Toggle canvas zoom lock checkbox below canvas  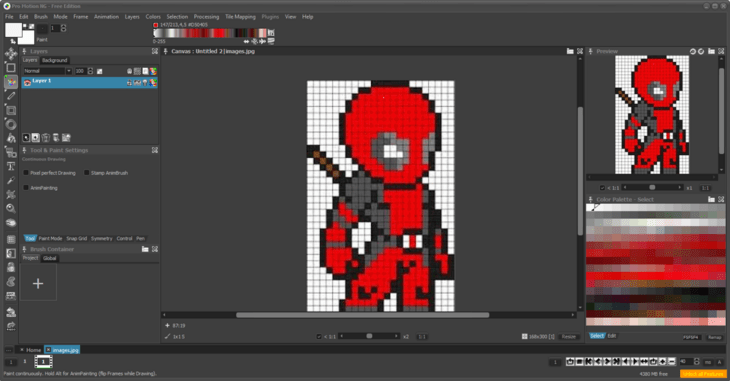pyautogui.click(x=319, y=336)
